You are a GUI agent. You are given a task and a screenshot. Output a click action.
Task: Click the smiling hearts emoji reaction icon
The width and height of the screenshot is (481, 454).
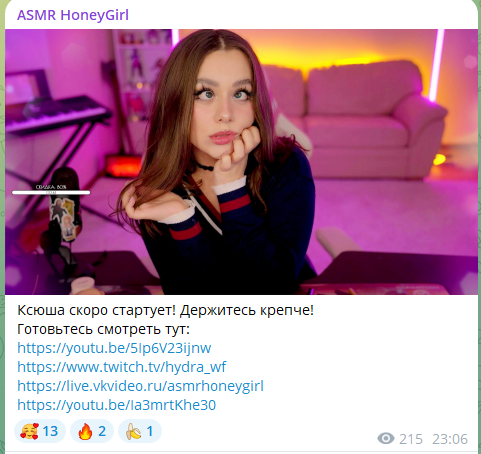click(29, 431)
